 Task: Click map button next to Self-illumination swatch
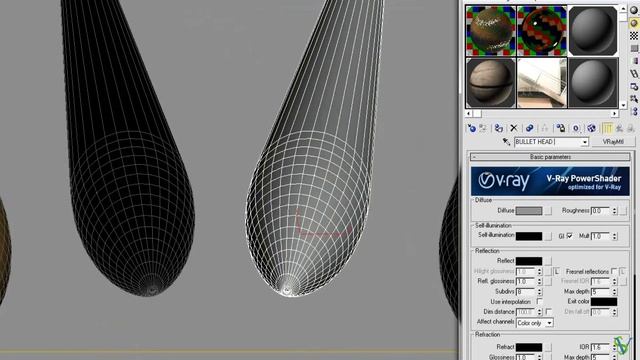(548, 236)
